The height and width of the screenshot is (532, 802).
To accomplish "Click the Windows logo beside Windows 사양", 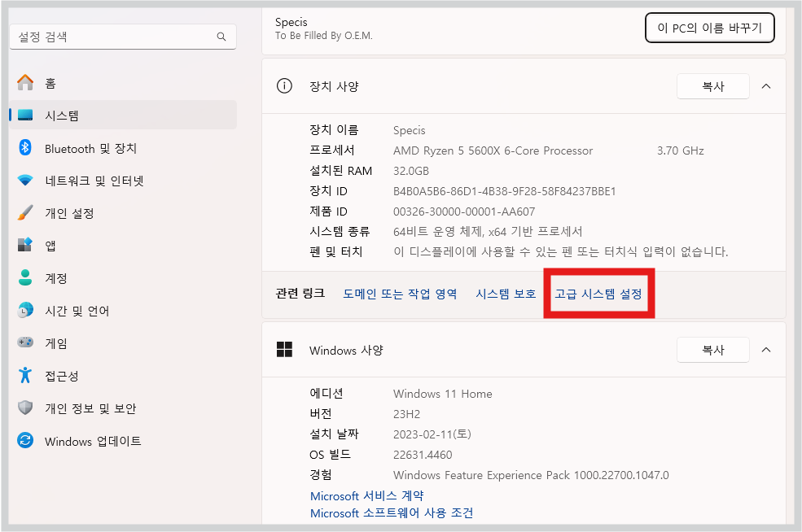I will coord(284,350).
